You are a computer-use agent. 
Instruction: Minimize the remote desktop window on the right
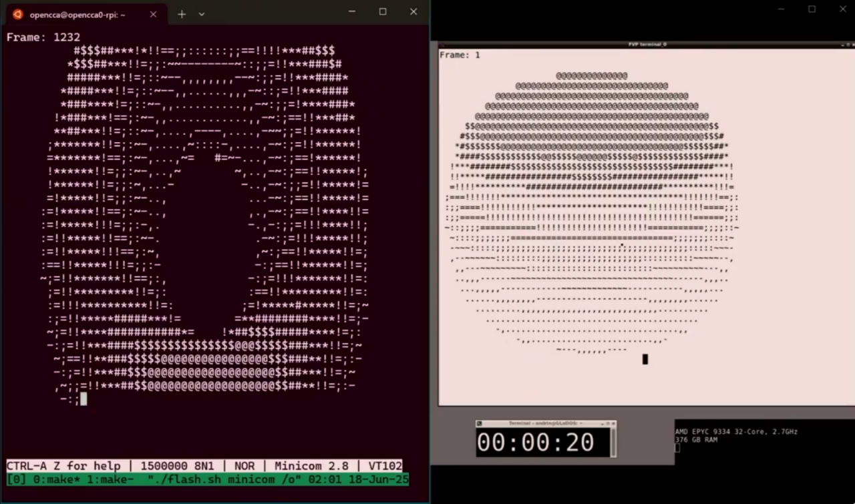coord(780,9)
